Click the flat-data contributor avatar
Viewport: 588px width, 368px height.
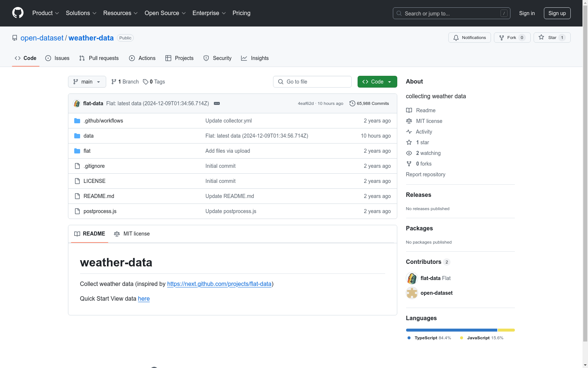tap(412, 278)
